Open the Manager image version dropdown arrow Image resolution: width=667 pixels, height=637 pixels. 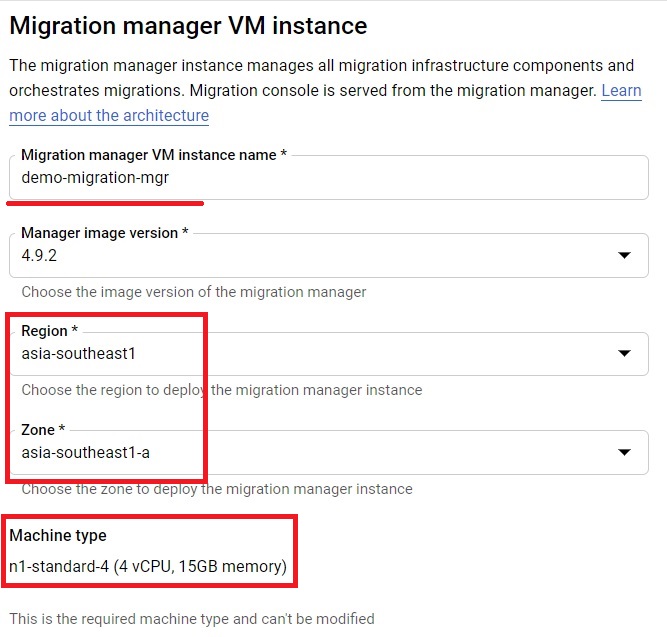pos(624,255)
